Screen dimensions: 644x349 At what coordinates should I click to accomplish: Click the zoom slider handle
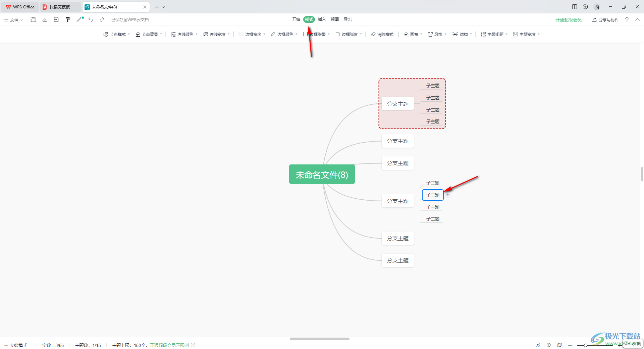(585, 345)
